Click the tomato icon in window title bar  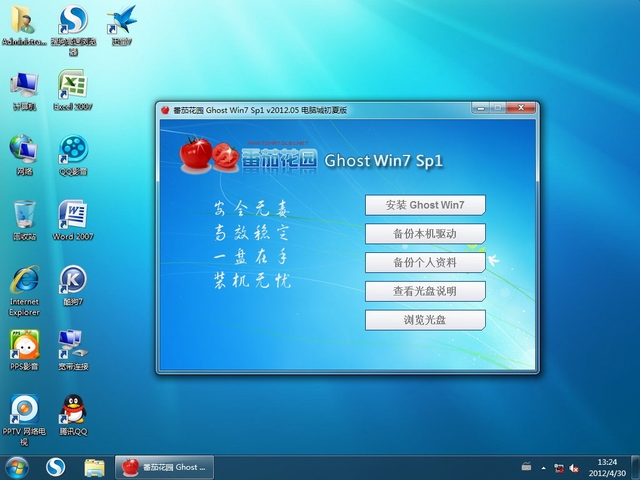(x=165, y=110)
